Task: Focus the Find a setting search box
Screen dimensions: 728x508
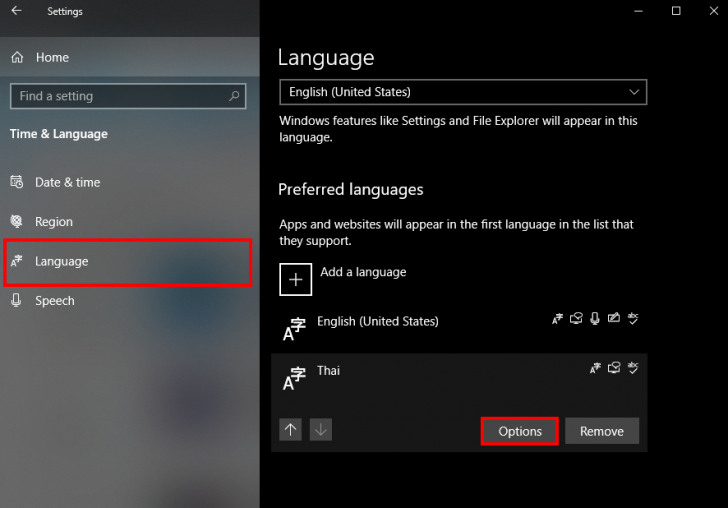Action: (x=128, y=96)
